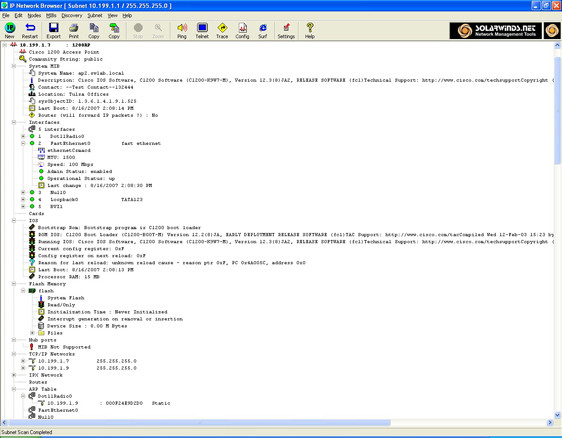Collapse the IOS section
This screenshot has height=438, width=562.
pyautogui.click(x=14, y=220)
